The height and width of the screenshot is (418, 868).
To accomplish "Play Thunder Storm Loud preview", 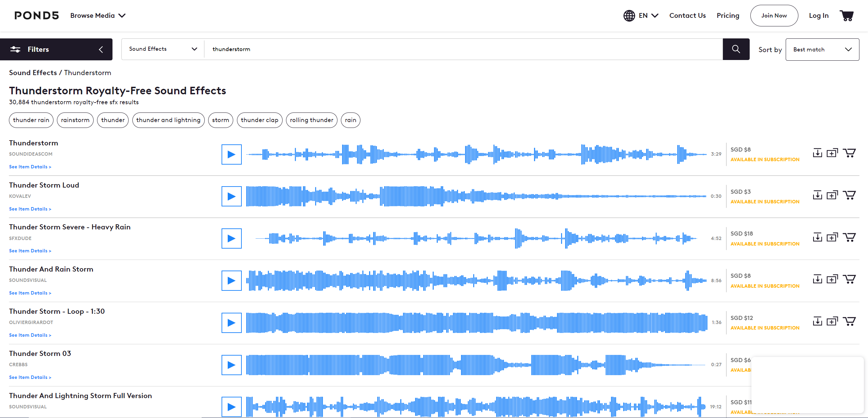I will [231, 196].
